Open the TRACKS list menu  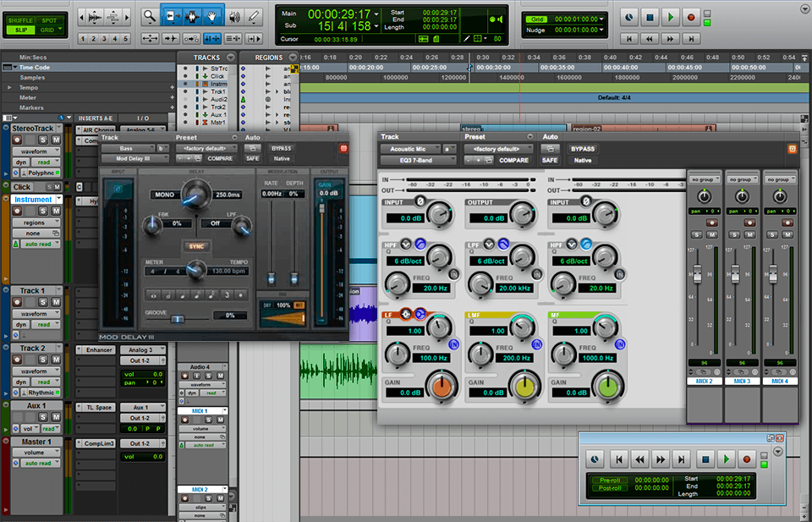coord(230,56)
